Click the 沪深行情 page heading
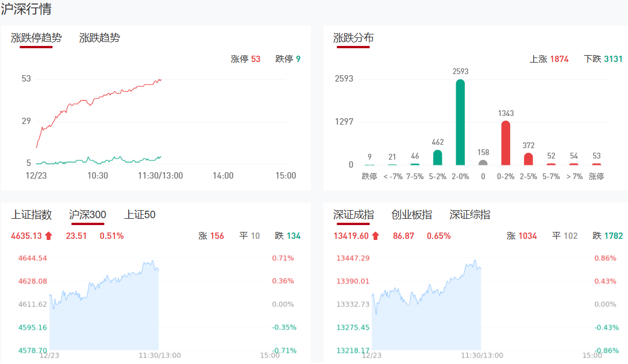This screenshot has height=364, width=628. coord(26,10)
